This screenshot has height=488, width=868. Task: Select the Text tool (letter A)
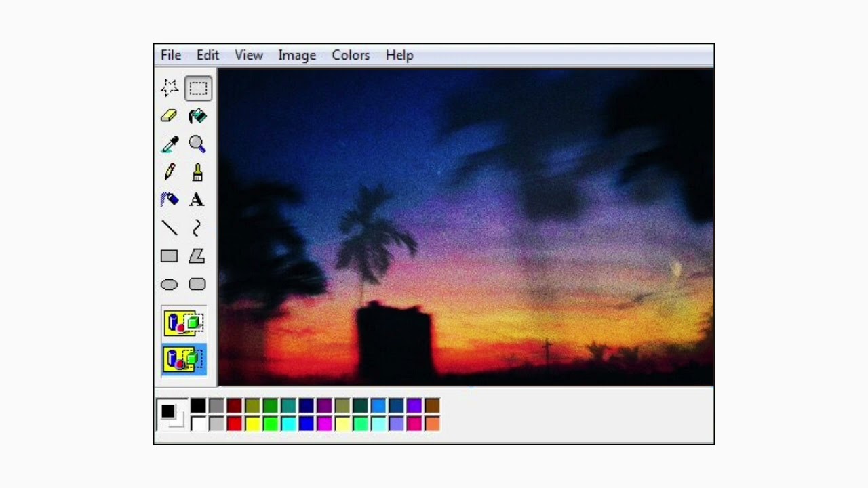tap(197, 200)
